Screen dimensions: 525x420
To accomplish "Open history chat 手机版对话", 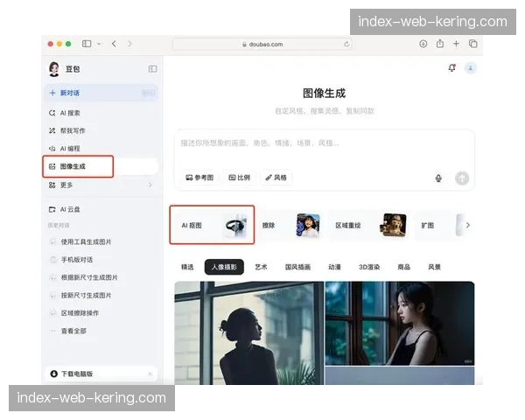I will (77, 260).
